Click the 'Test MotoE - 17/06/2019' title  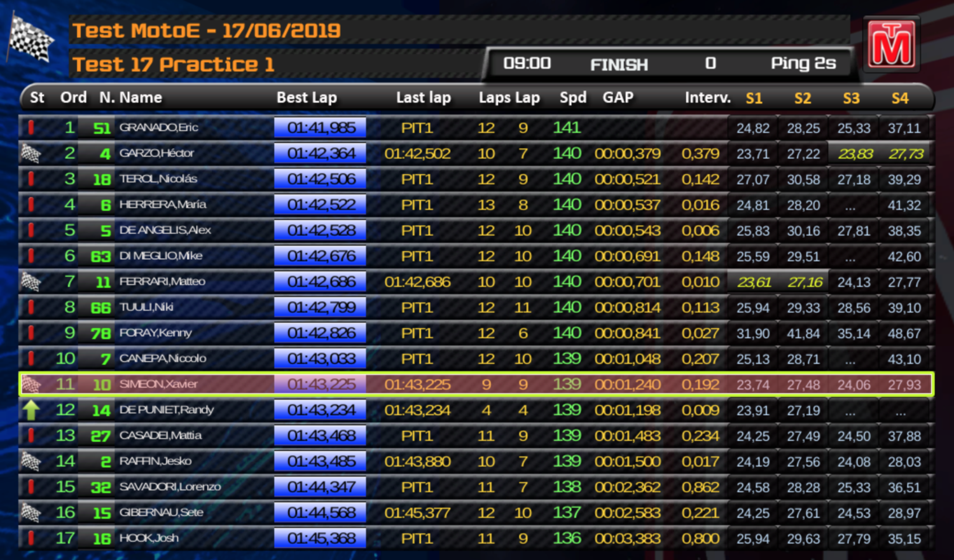pos(207,31)
